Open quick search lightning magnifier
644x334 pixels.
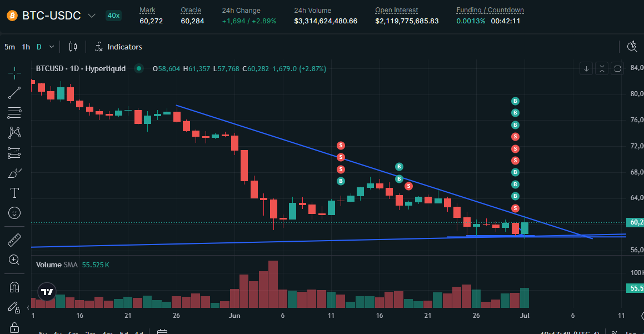(632, 47)
